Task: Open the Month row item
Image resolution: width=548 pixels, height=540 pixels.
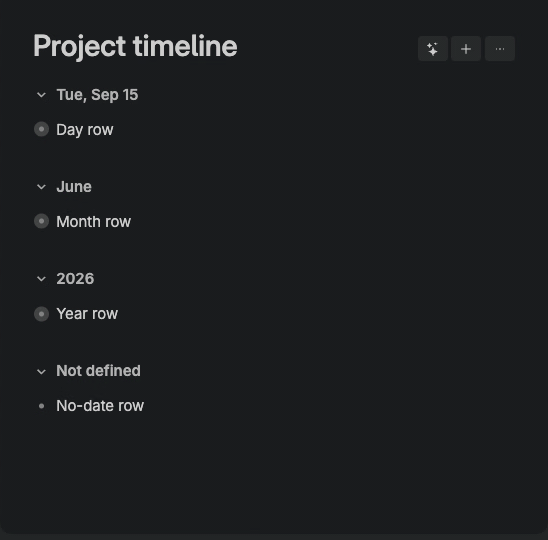Action: click(94, 222)
